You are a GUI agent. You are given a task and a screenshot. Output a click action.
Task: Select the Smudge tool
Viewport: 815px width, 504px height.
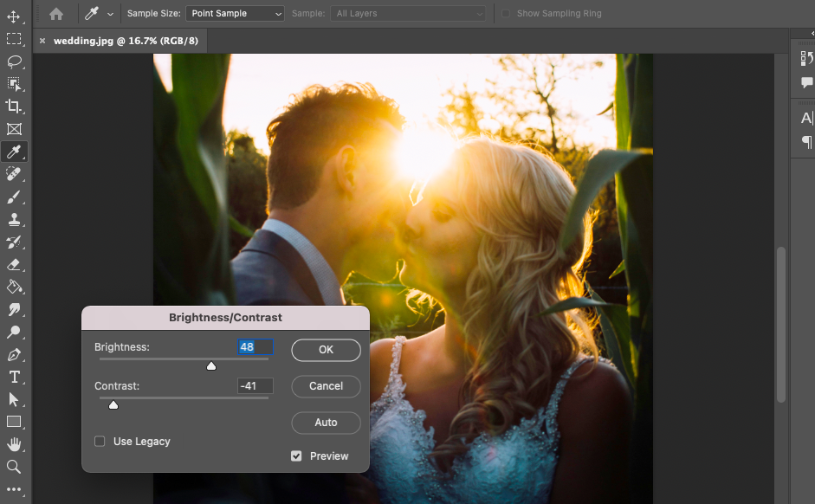[14, 310]
